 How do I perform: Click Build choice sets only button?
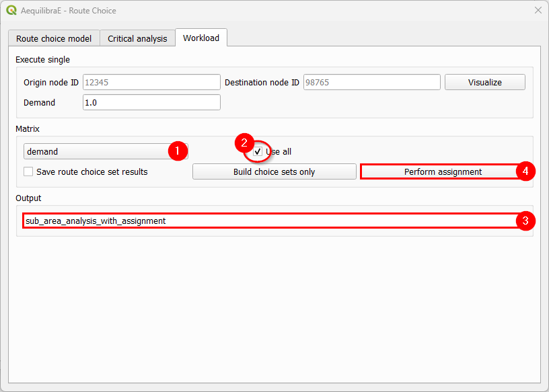pyautogui.click(x=274, y=171)
